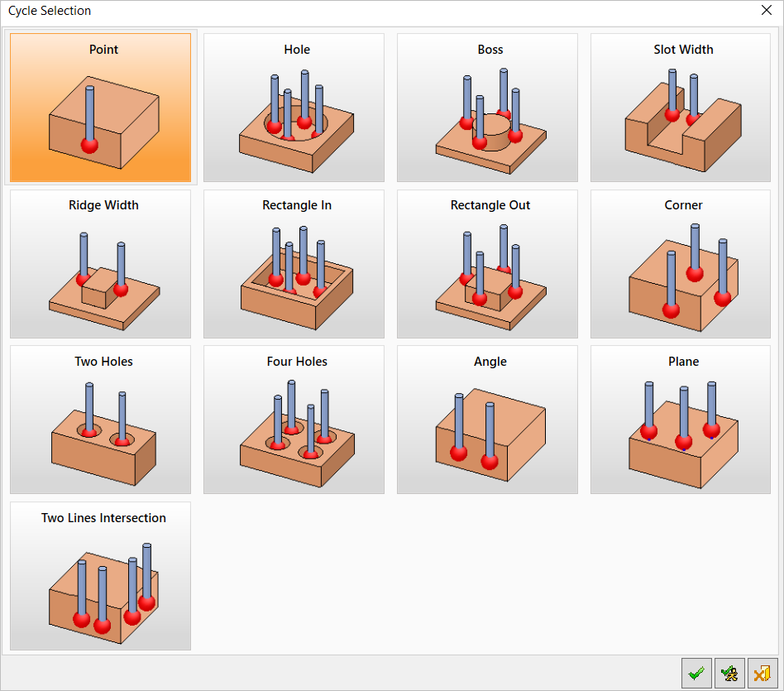Pick the Boss probing cycle
The width and height of the screenshot is (784, 691).
point(487,108)
